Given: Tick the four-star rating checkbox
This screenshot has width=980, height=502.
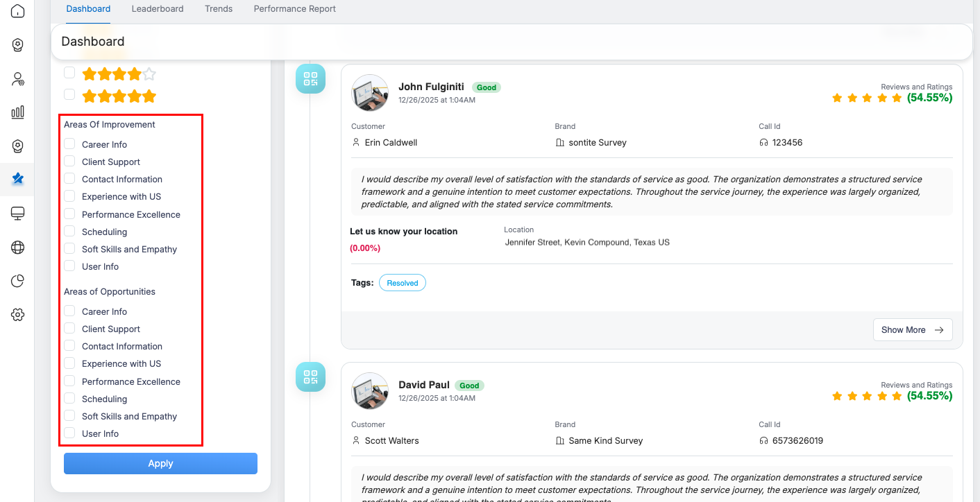Looking at the screenshot, I should [69, 73].
